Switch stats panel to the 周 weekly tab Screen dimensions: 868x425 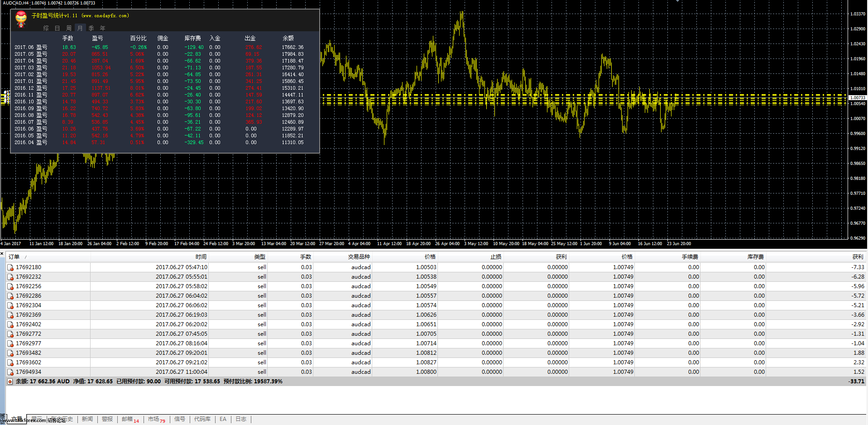(69, 28)
